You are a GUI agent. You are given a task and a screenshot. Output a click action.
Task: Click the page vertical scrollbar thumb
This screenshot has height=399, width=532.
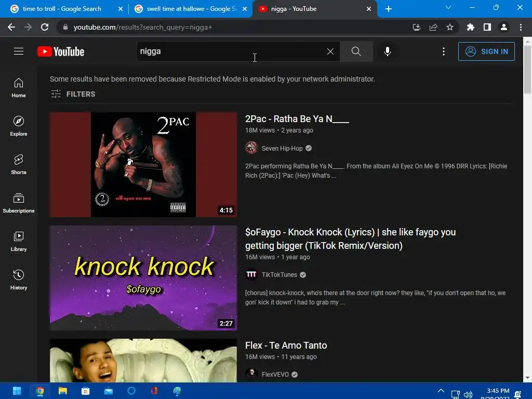point(527,70)
